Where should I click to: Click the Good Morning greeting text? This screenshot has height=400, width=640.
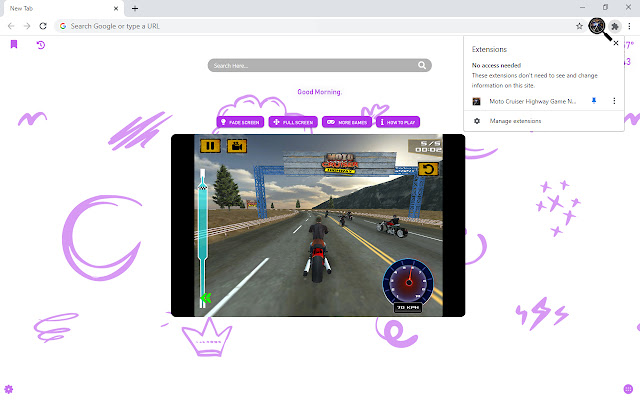pyautogui.click(x=319, y=92)
